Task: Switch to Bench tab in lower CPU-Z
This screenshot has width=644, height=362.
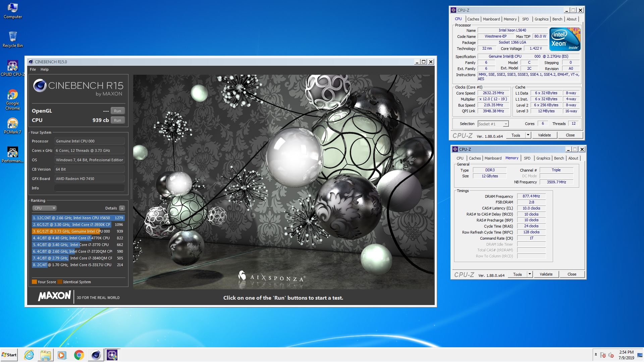Action: coord(559,158)
